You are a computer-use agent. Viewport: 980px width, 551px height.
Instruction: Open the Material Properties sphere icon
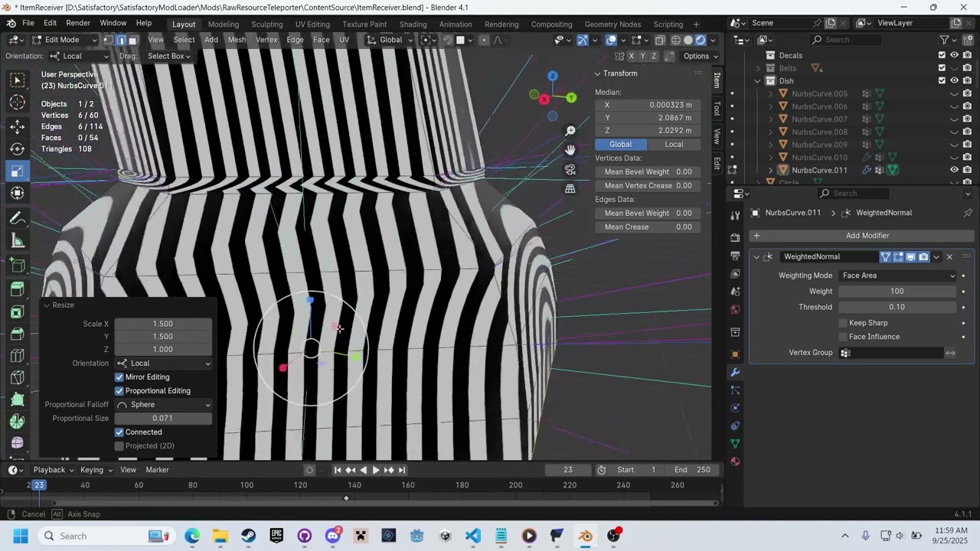click(x=735, y=461)
